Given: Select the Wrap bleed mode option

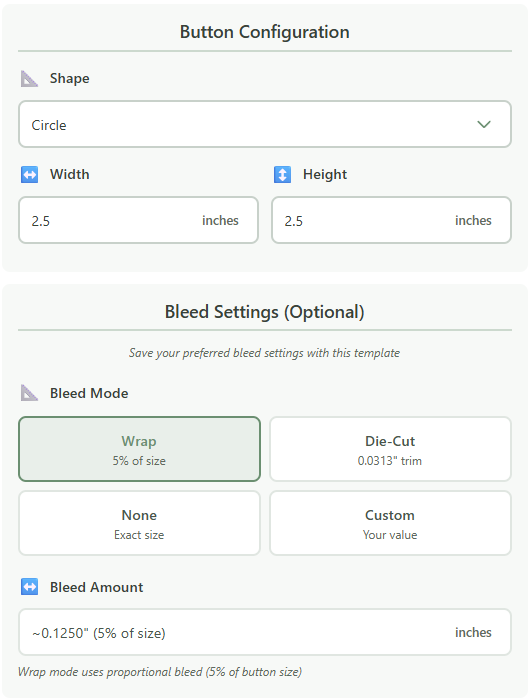Looking at the screenshot, I should pos(139,449).
